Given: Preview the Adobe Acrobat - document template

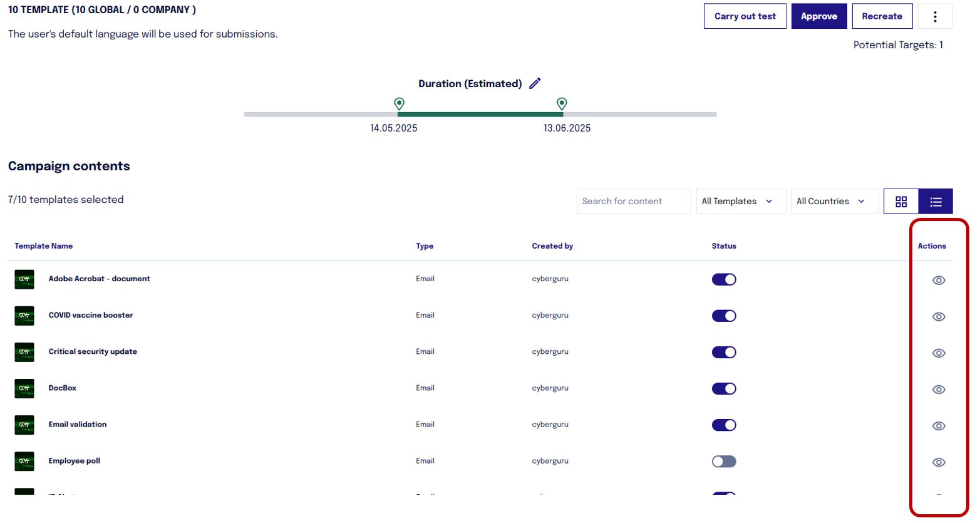Looking at the screenshot, I should 939,281.
